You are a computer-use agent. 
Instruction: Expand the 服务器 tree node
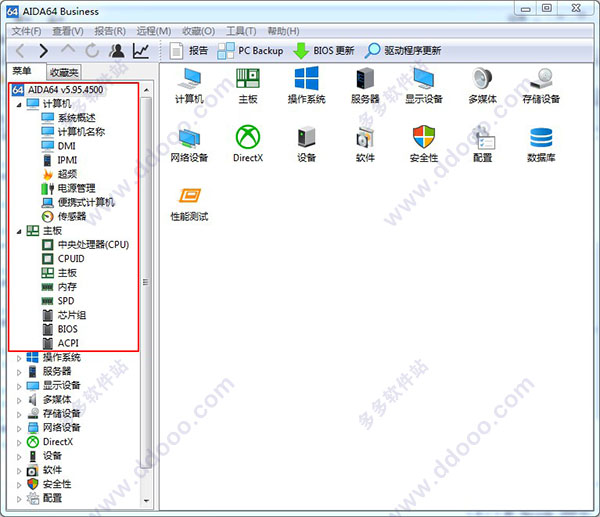pos(19,372)
